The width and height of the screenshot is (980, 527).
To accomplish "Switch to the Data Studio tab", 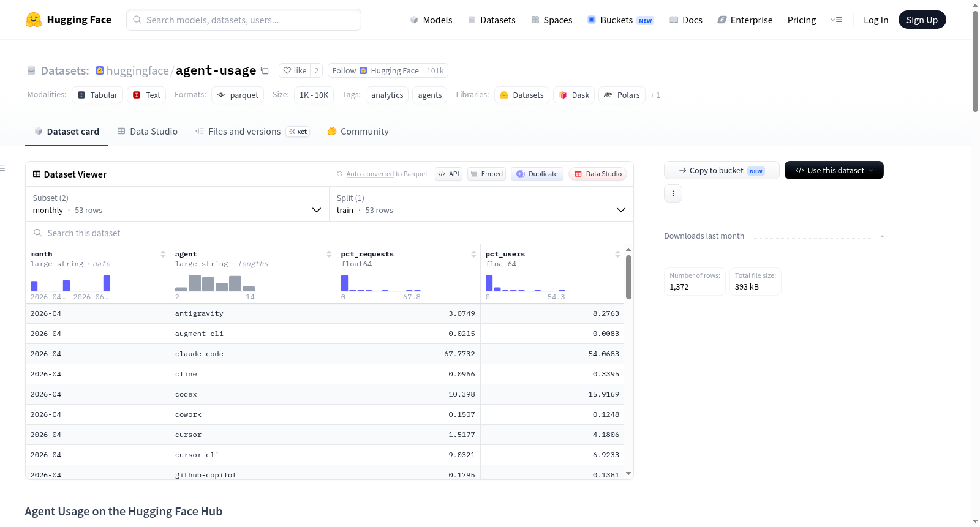I will click(148, 132).
